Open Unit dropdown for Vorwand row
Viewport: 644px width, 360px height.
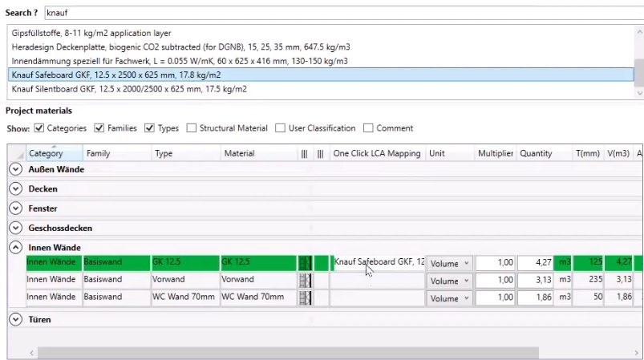[x=448, y=280]
